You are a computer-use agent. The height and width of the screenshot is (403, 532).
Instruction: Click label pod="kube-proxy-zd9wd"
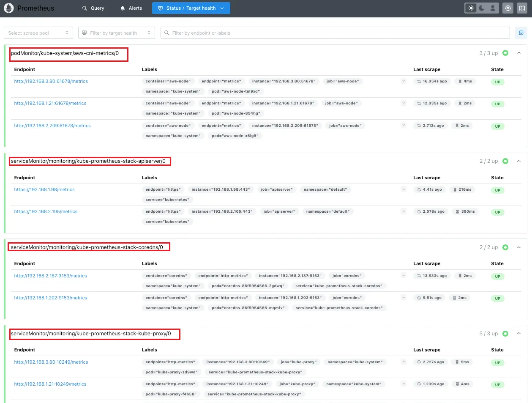172,372
